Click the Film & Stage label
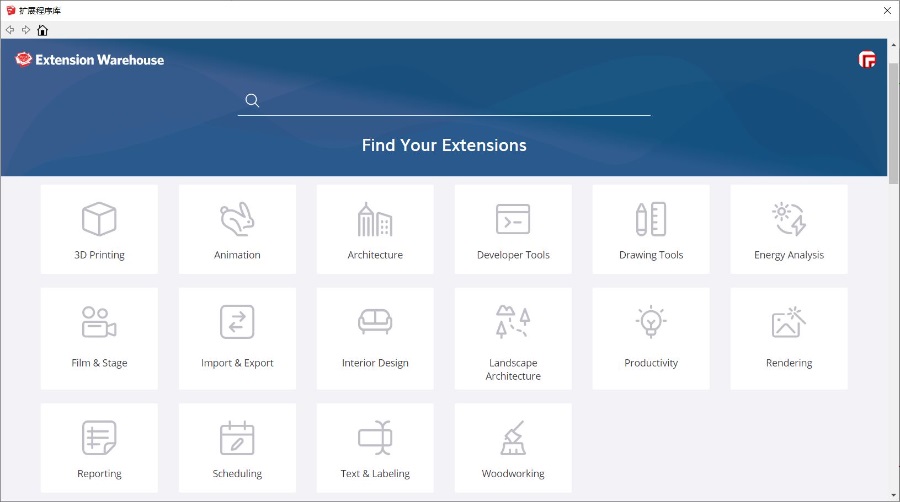 click(99, 363)
